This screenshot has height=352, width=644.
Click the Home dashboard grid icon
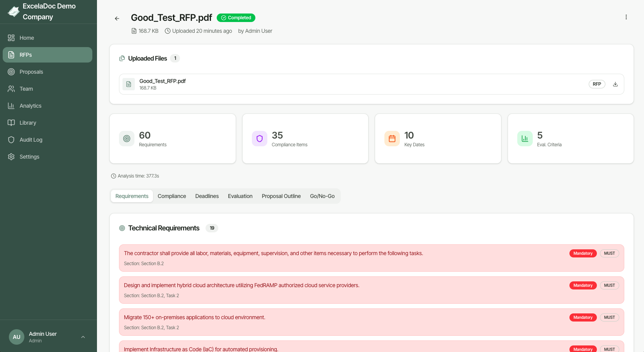(11, 38)
